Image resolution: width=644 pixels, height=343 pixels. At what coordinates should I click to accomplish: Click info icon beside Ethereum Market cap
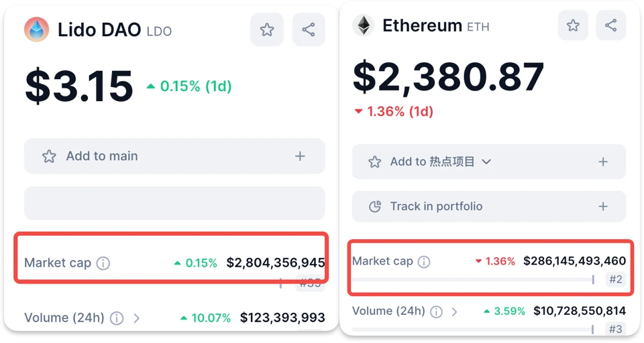[424, 261]
